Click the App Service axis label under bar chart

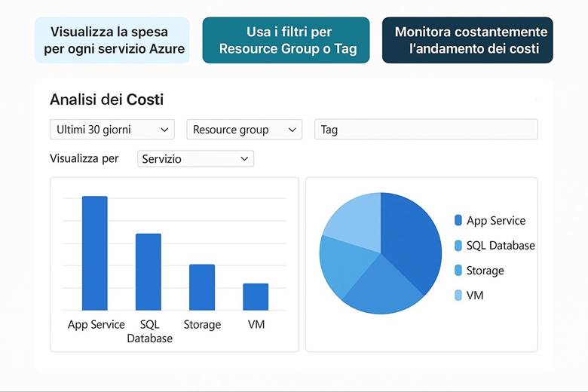[96, 324]
